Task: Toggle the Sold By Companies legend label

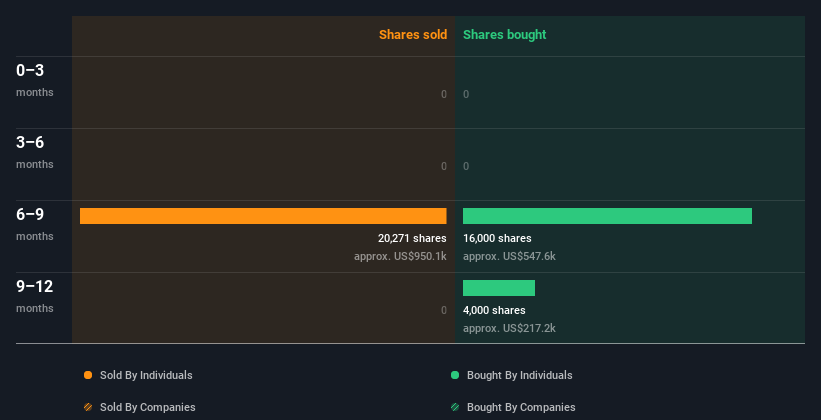Action: pos(148,407)
